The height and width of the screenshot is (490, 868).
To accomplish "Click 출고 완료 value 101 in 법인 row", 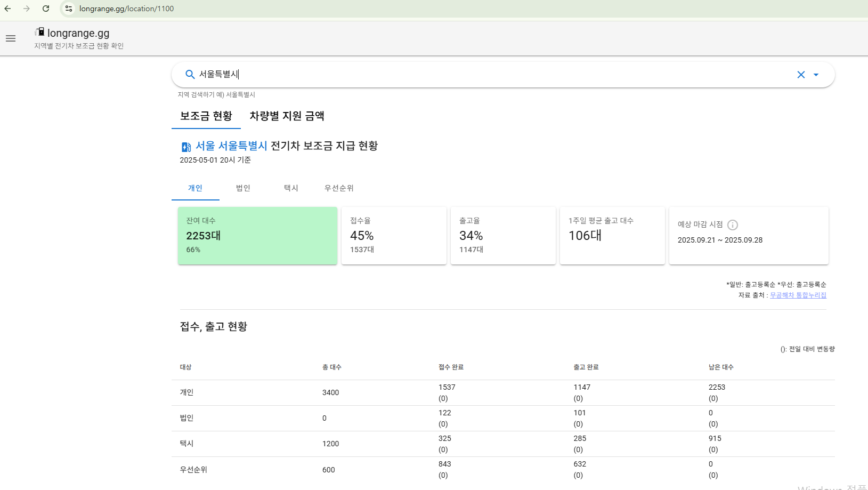I will click(580, 413).
